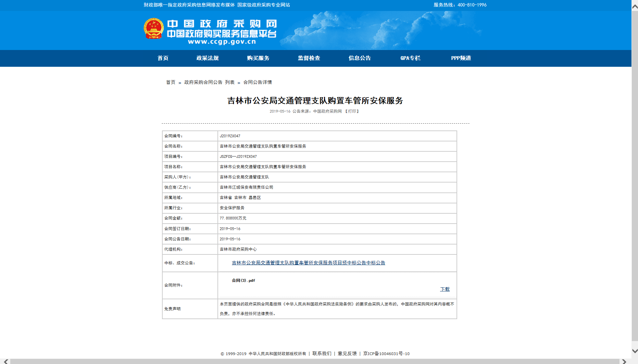Click the 合同签订日期 date value

pos(230,229)
